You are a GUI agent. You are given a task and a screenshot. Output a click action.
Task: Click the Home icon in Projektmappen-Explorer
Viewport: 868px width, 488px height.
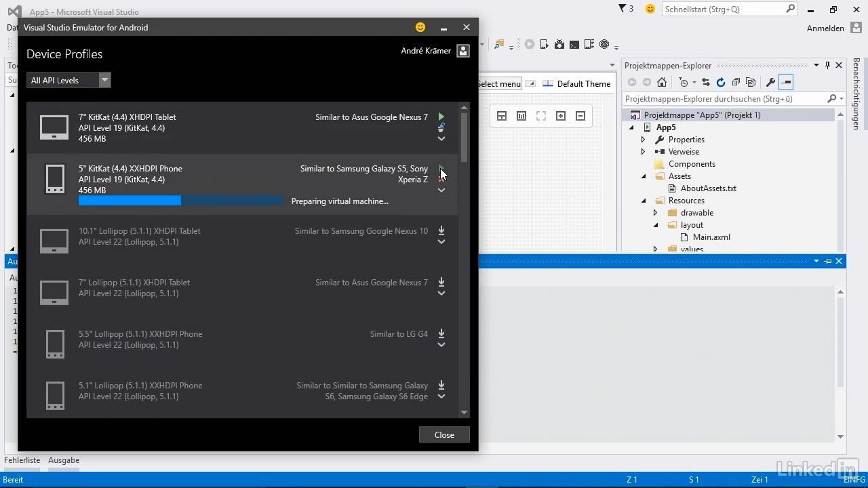point(662,82)
